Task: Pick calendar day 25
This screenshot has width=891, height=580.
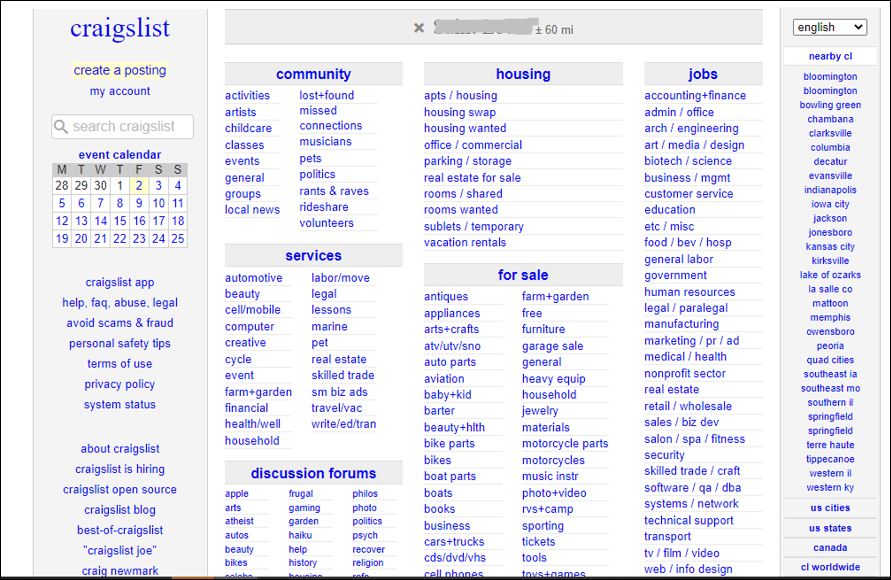Action: point(178,239)
